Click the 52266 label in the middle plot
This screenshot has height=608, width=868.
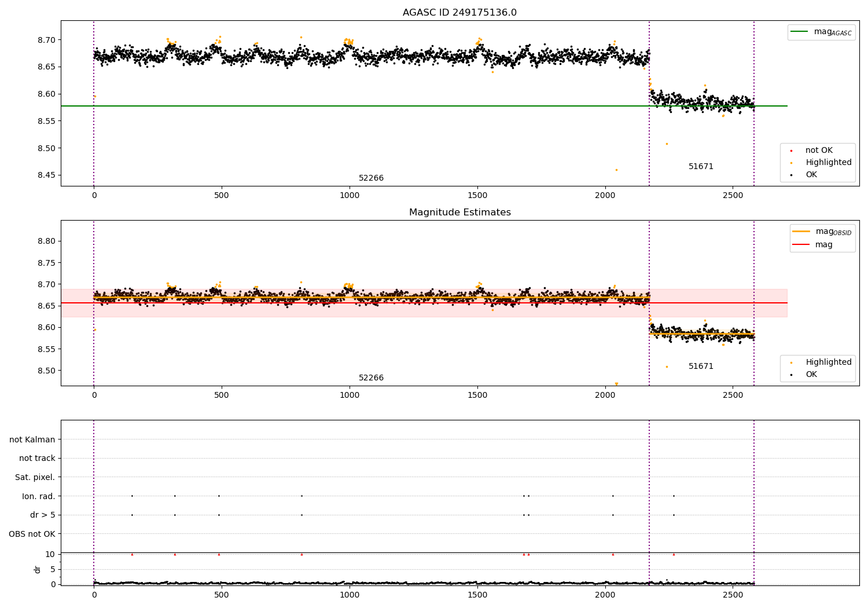click(371, 378)
